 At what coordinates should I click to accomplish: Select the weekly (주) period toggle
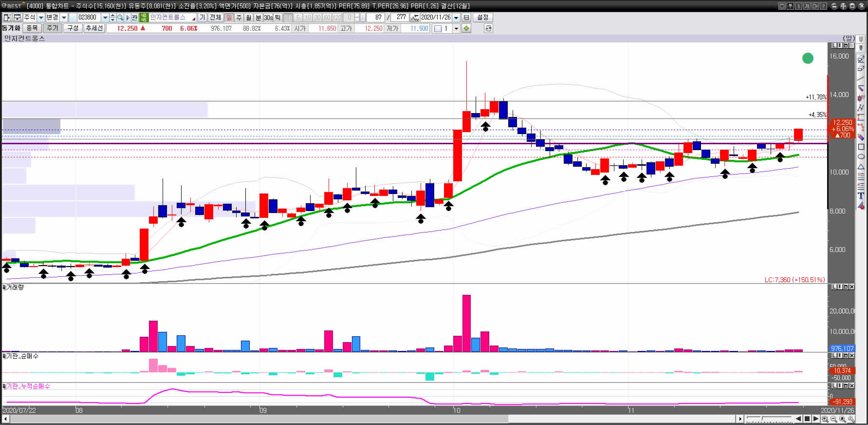click(239, 17)
